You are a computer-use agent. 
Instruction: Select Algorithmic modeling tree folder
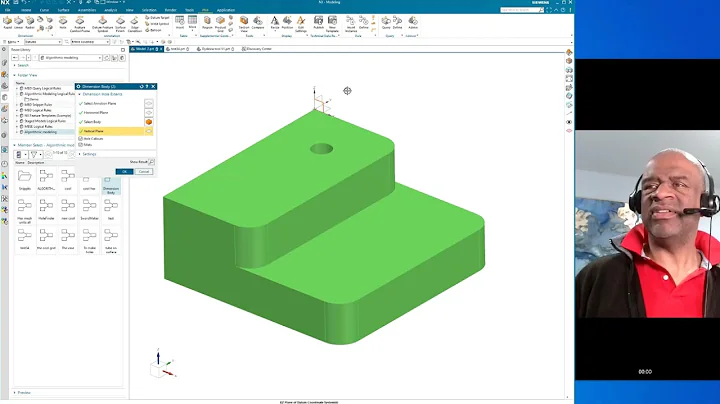click(40, 132)
